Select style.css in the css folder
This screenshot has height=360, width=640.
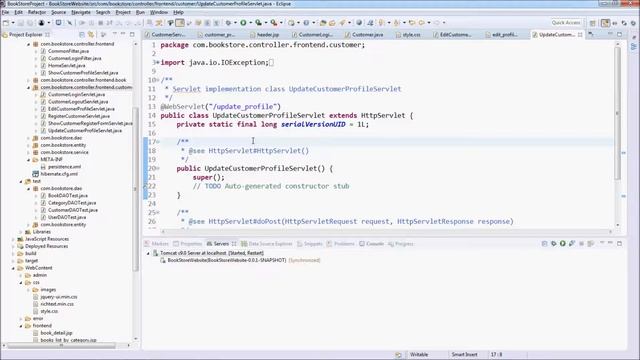pos(49,311)
